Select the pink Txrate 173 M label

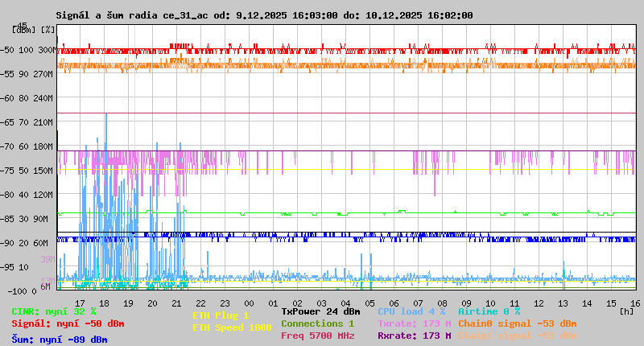pos(414,323)
